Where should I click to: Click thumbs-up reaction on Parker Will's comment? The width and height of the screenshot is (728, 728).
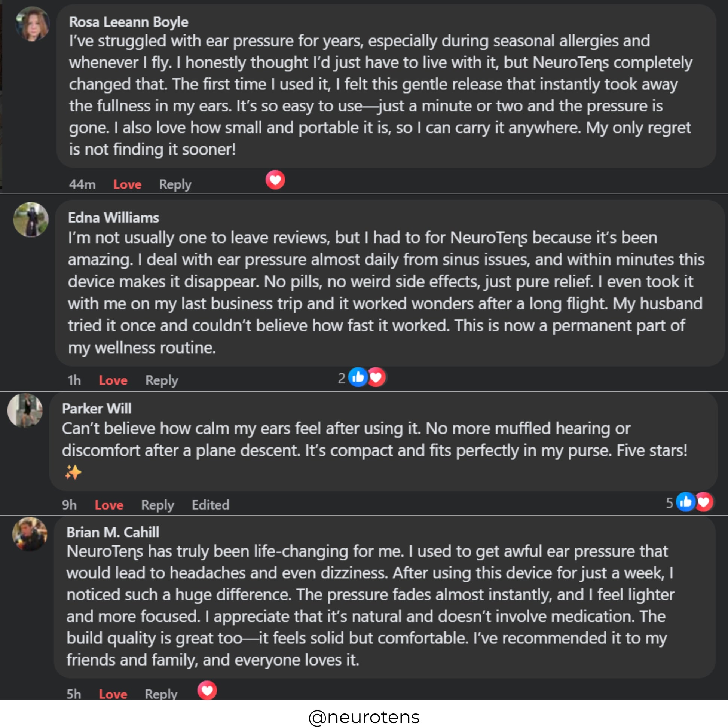pyautogui.click(x=685, y=502)
